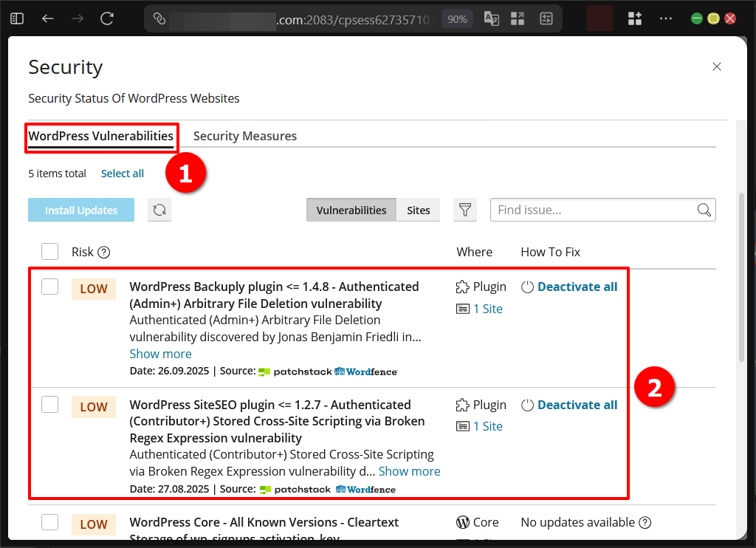Open the Patchstack source link for Backuply vulnerability
The image size is (756, 548).
pyautogui.click(x=295, y=371)
